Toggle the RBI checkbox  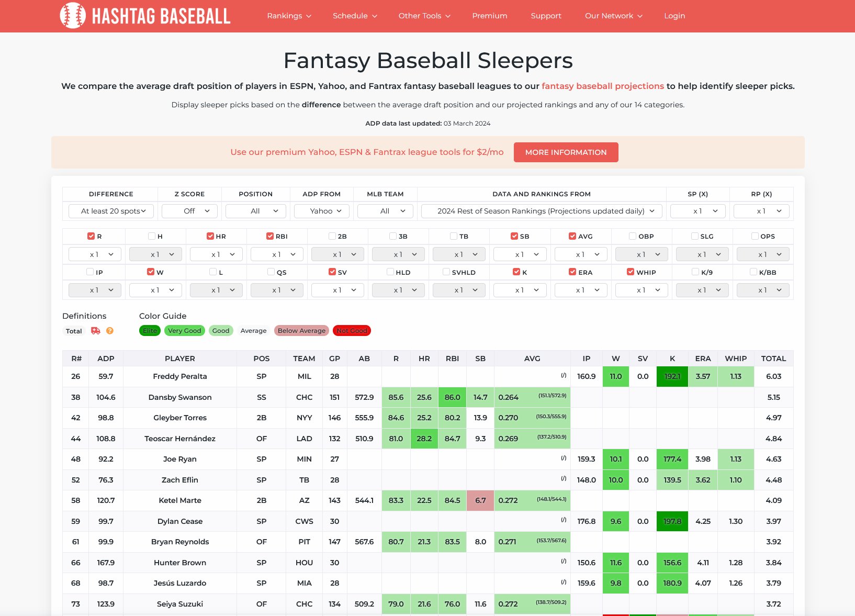(270, 236)
